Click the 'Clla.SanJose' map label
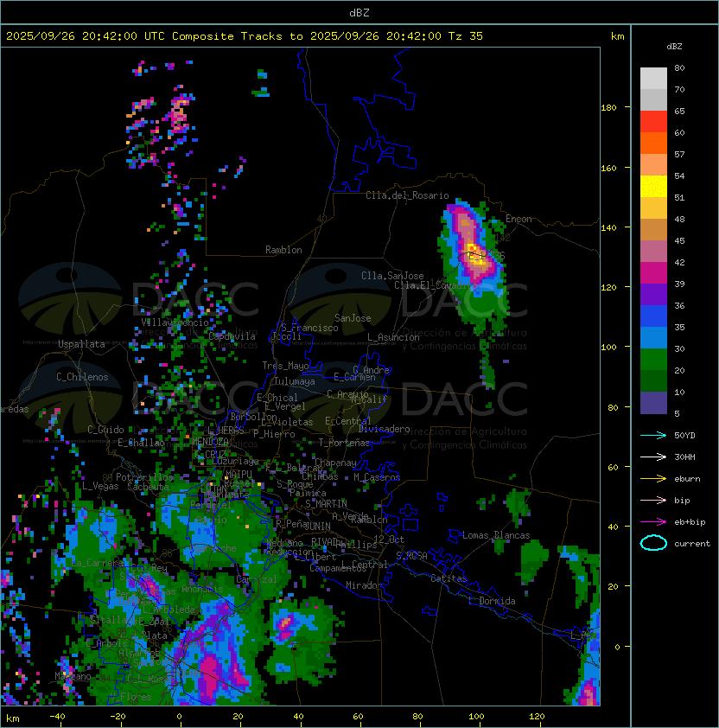This screenshot has height=728, width=719. 392,276
